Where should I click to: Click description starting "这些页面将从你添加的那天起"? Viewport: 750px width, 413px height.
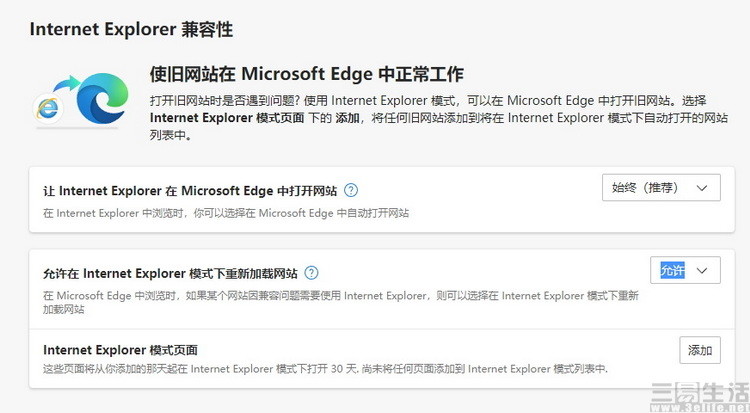coord(325,369)
